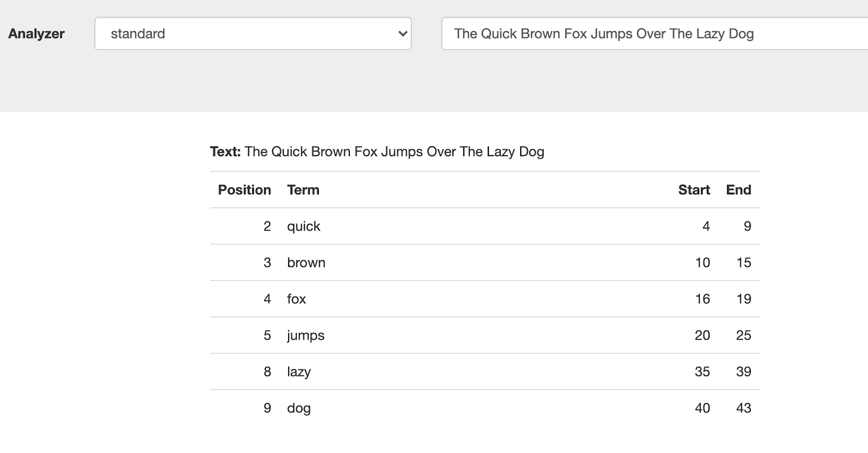Click start offset 10 in the brown row

point(702,263)
